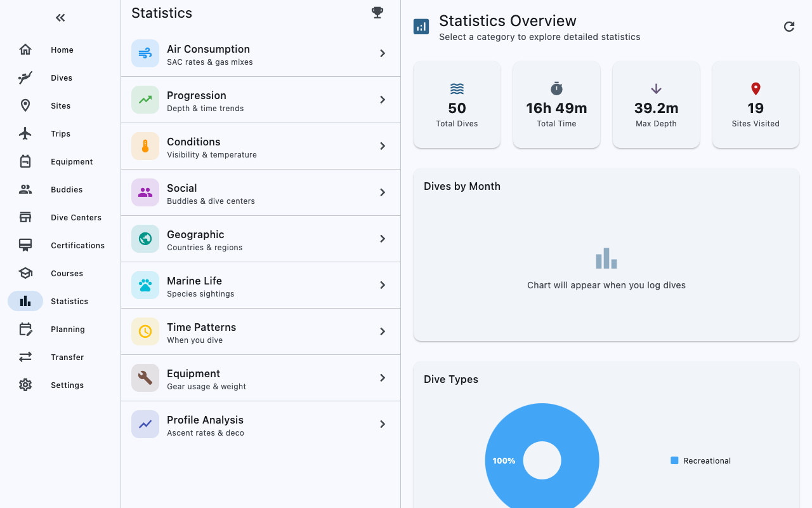Click the Time Patterns clock icon
Viewport: 812px width, 508px height.
[x=145, y=331]
